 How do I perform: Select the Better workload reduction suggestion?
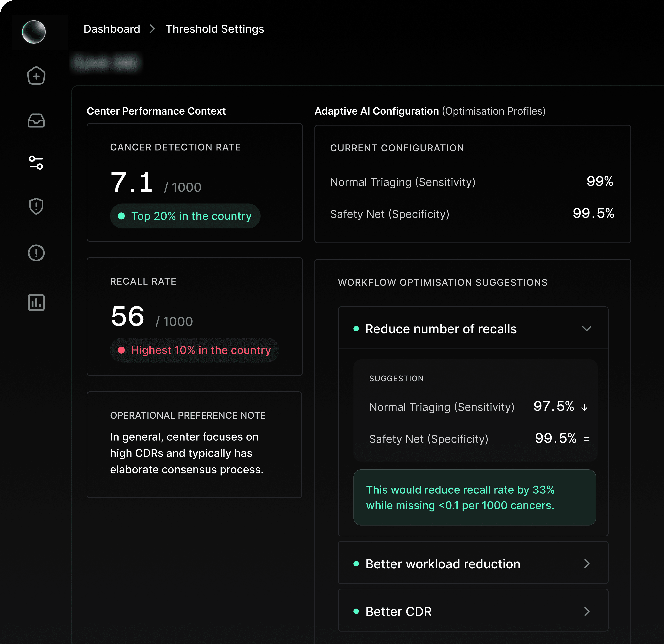click(x=442, y=564)
